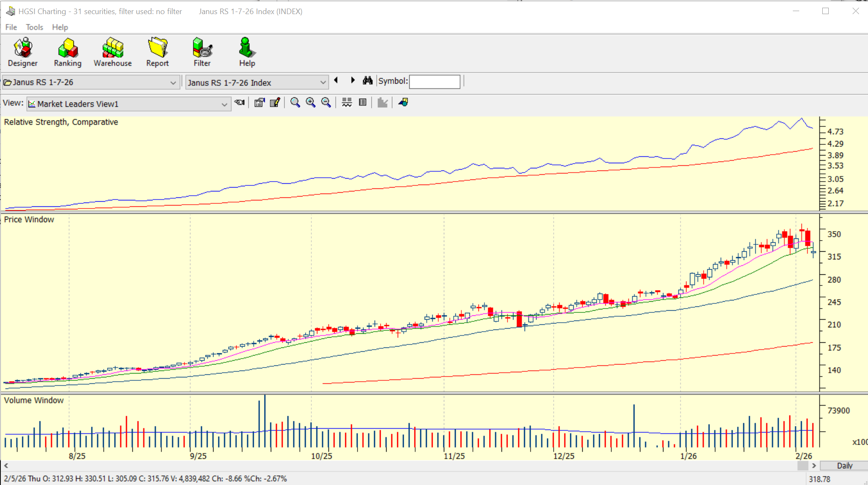Go to the next security arrow
Screen dimensions: 868x485
pos(352,80)
